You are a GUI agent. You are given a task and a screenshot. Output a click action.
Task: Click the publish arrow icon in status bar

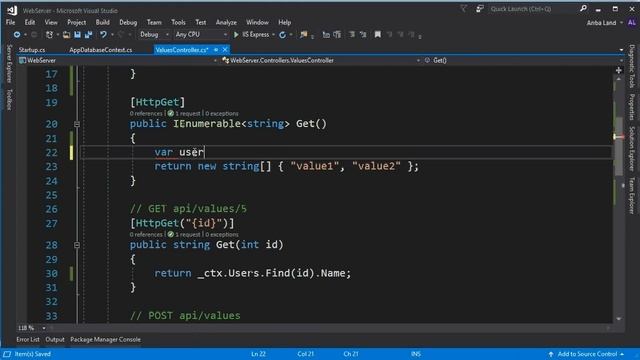pos(551,354)
